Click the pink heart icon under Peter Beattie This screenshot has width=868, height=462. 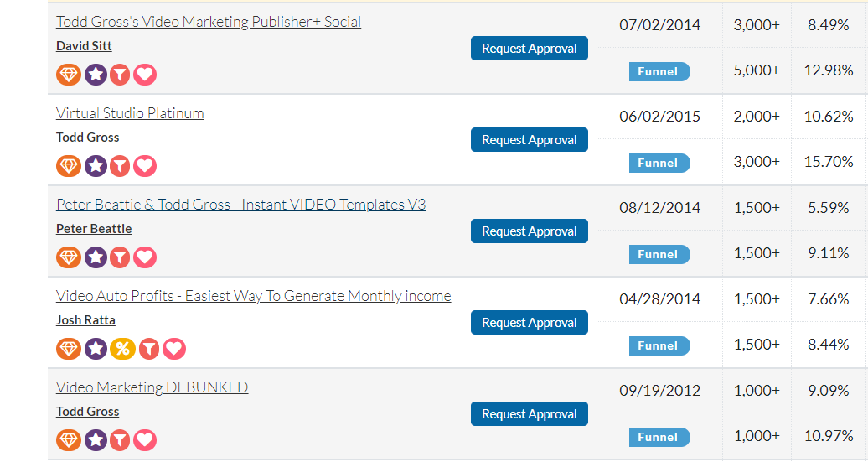144,257
